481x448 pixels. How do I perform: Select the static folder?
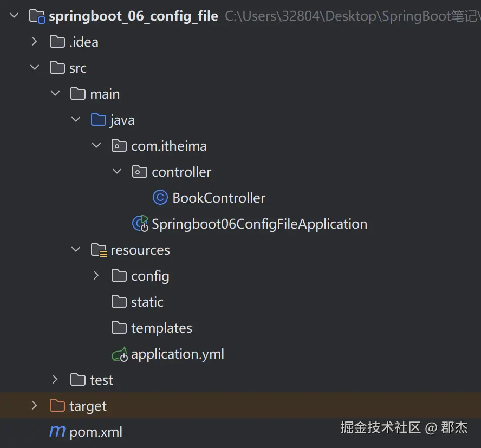pyautogui.click(x=147, y=302)
